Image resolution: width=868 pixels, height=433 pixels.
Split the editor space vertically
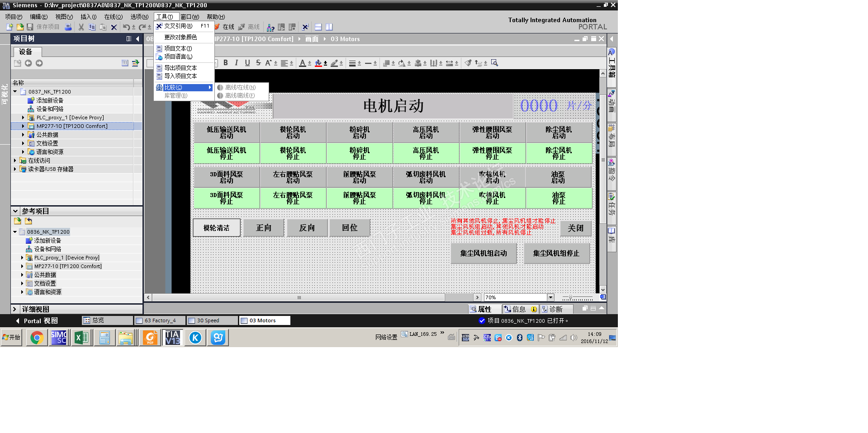tap(329, 27)
